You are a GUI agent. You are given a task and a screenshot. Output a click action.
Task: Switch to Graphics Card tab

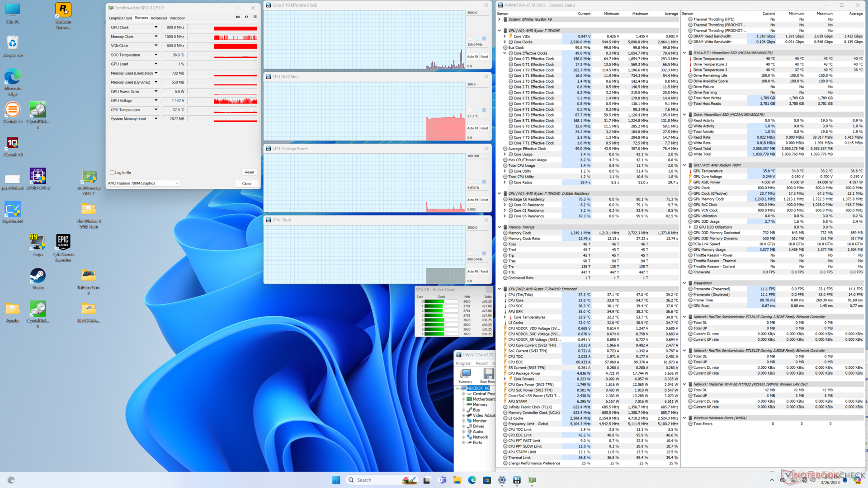click(x=120, y=18)
